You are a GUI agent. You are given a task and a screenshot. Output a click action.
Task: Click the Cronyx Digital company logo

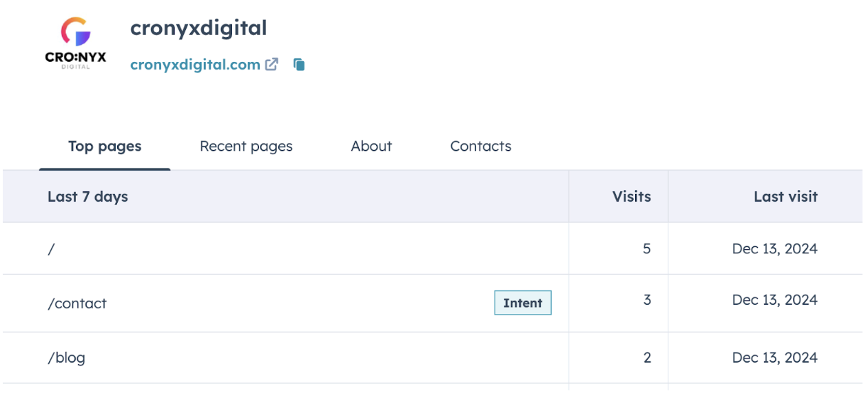pyautogui.click(x=76, y=43)
